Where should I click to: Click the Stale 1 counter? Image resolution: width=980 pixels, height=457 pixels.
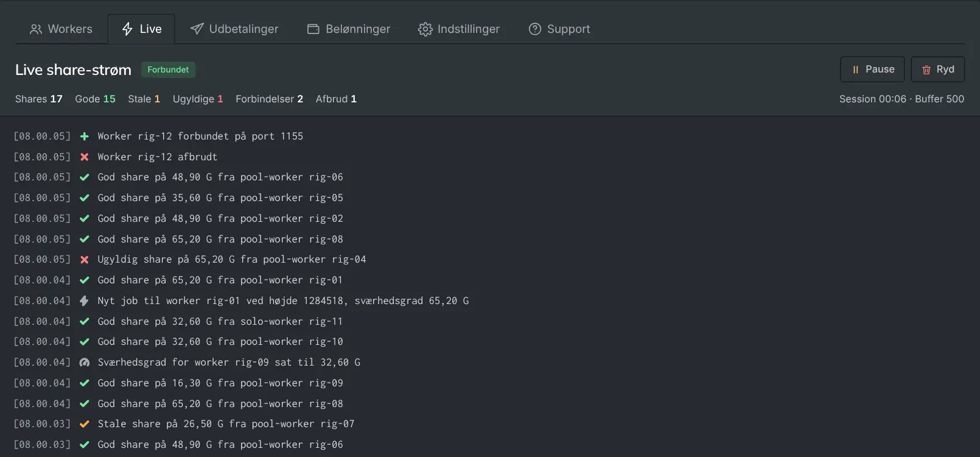pyautogui.click(x=144, y=99)
